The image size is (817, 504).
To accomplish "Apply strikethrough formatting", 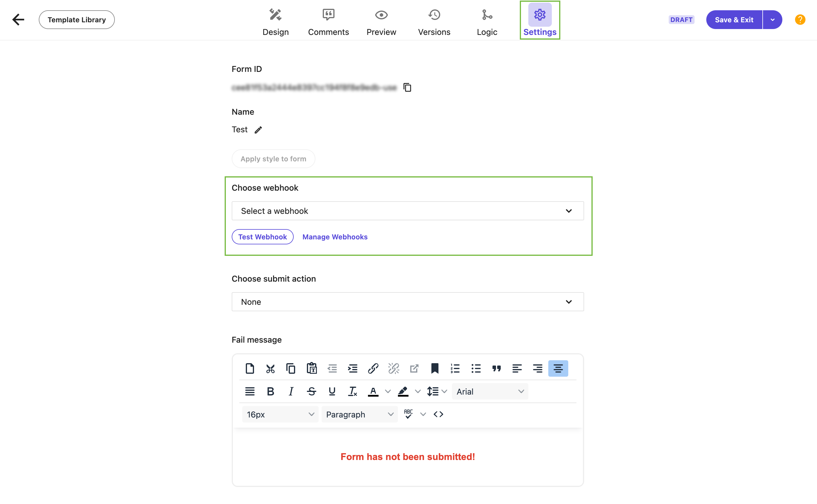I will pos(312,391).
